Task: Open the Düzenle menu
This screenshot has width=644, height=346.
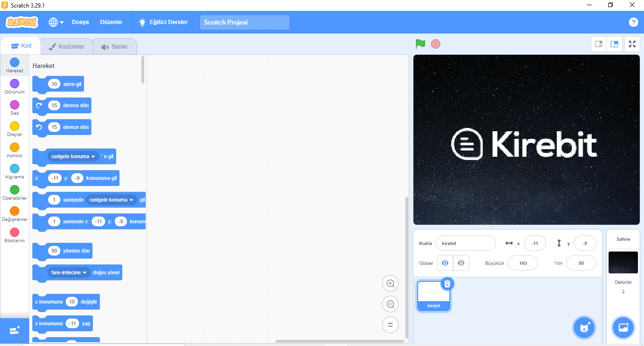Action: tap(111, 22)
